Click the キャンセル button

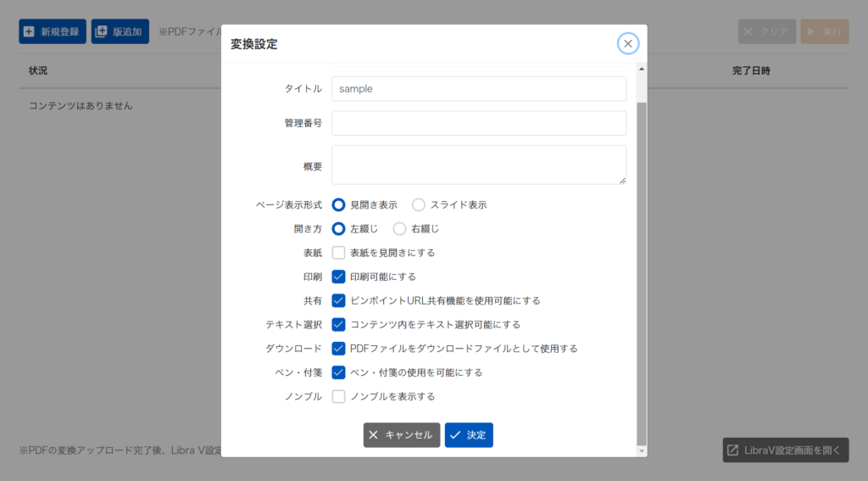402,435
